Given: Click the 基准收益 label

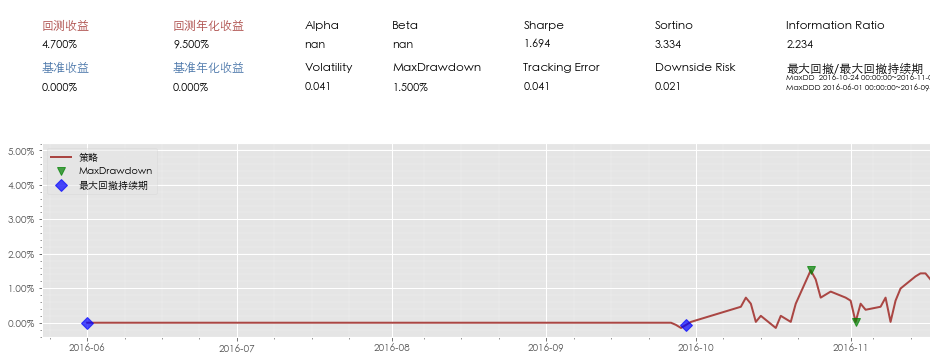Looking at the screenshot, I should coord(66,68).
